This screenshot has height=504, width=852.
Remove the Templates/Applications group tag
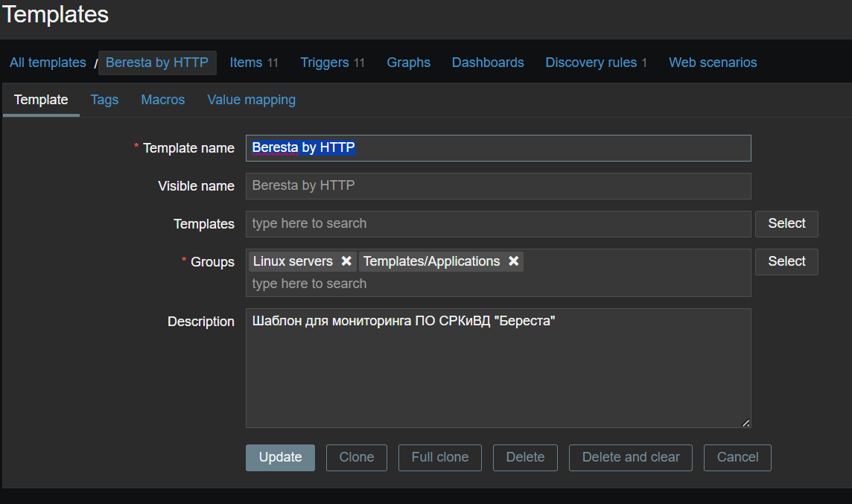(513, 261)
